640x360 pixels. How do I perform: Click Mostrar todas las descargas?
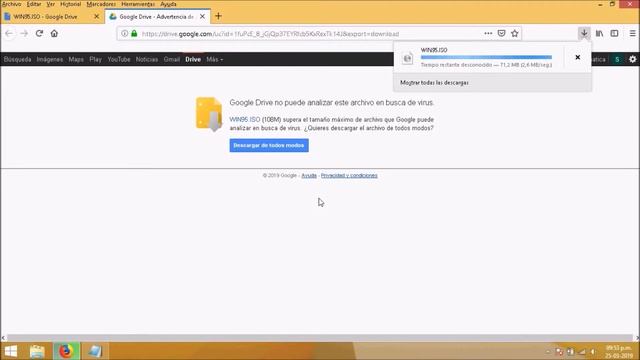point(434,83)
